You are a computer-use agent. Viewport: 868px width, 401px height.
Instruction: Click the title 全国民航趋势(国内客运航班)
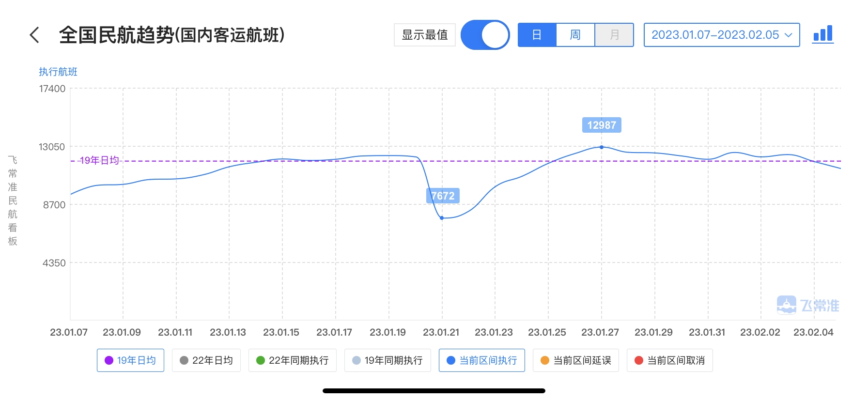point(172,35)
